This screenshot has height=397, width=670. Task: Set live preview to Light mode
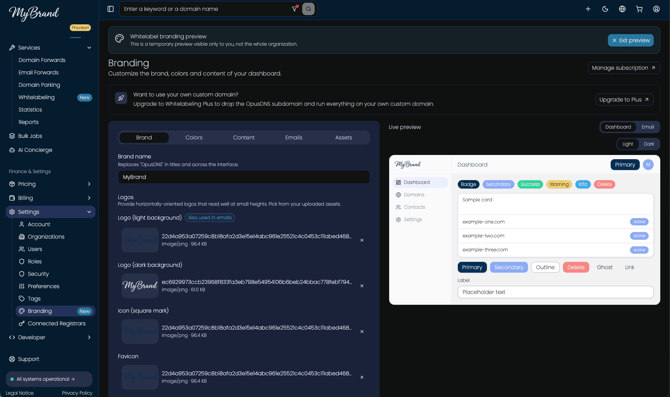coord(628,144)
